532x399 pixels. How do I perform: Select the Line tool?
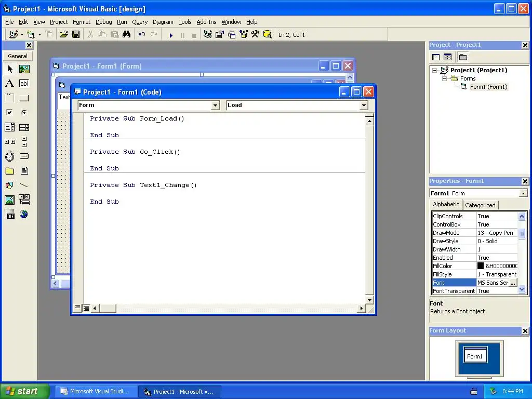24,185
